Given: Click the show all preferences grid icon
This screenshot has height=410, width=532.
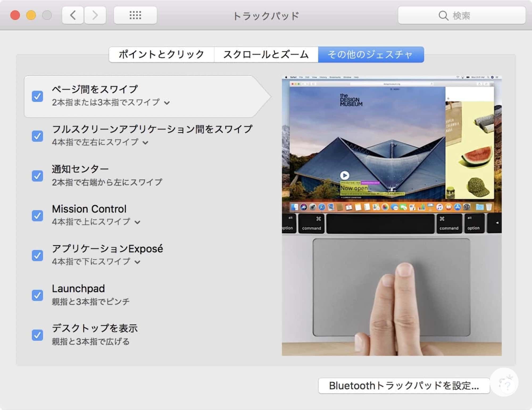Looking at the screenshot, I should [x=135, y=15].
